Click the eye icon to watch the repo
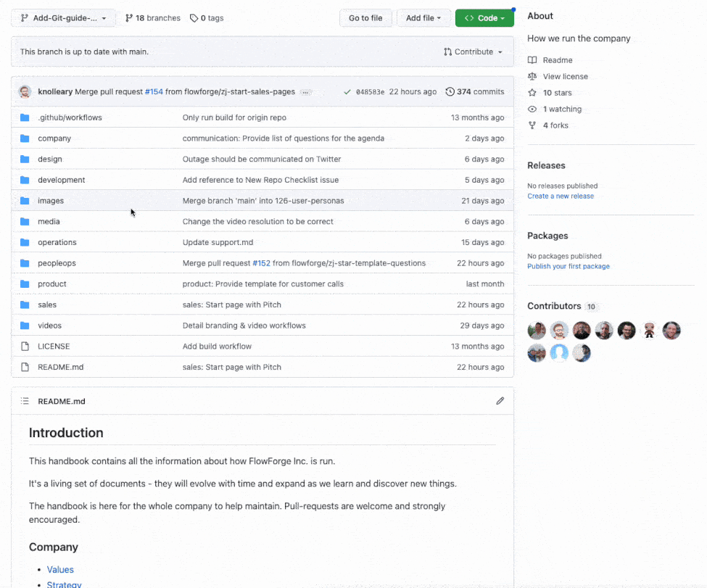707x588 pixels. (532, 109)
